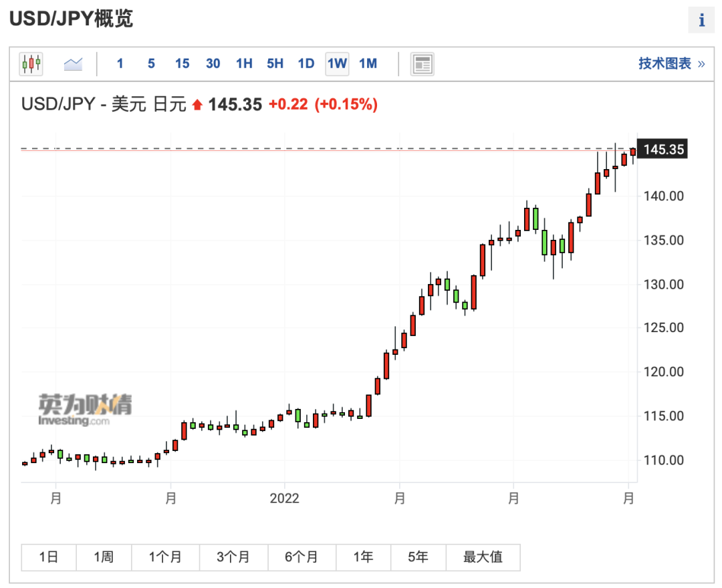Choose the 5H interval

pos(275,63)
